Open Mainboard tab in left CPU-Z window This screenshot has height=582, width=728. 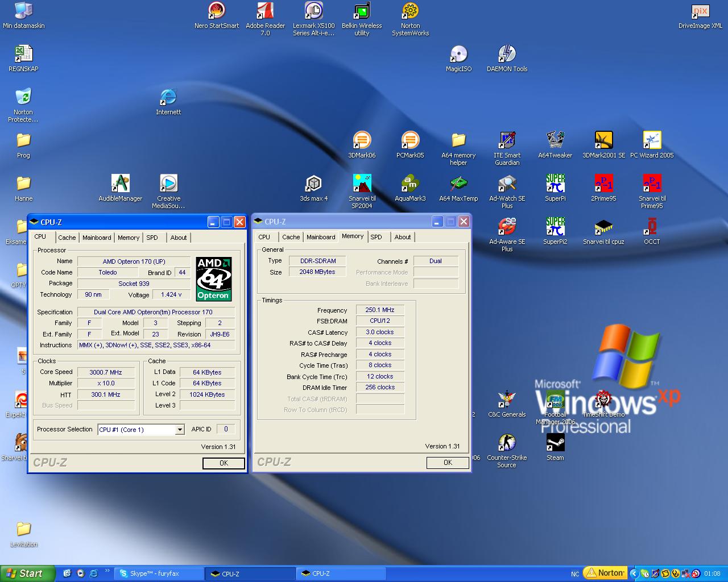97,238
